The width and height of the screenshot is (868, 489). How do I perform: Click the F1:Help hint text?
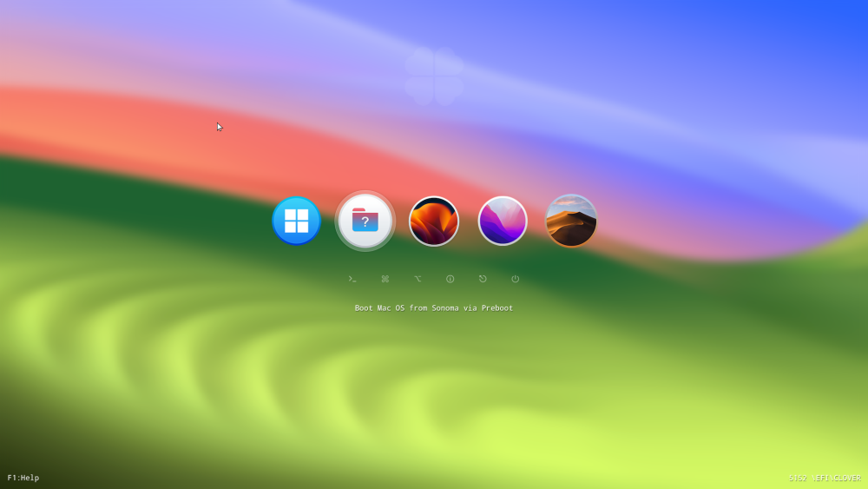23,478
